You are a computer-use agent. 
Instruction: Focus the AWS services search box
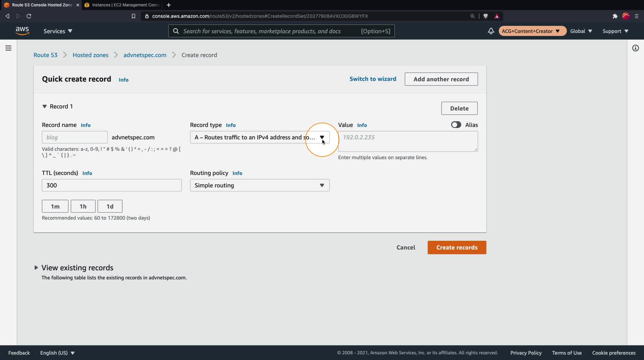point(281,31)
